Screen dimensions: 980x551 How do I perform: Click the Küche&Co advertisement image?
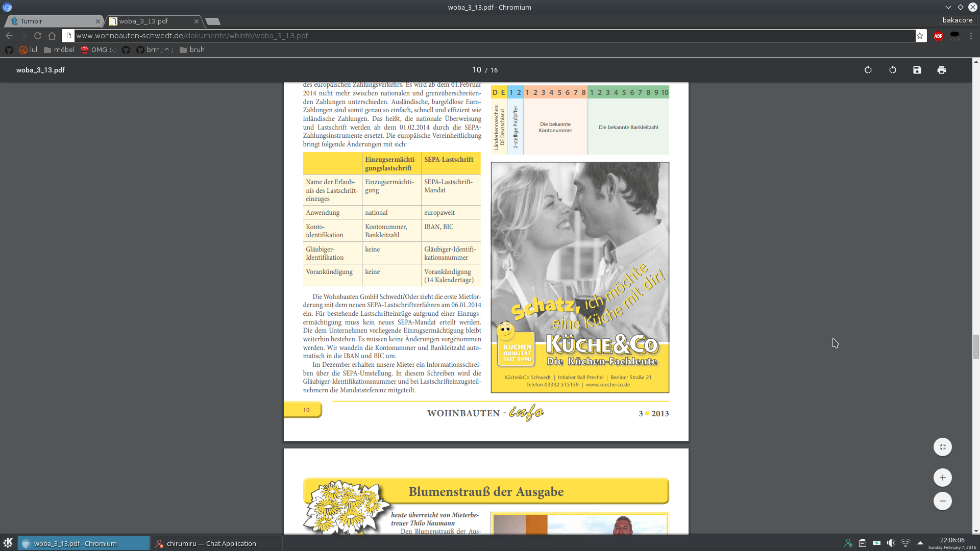[x=580, y=278]
